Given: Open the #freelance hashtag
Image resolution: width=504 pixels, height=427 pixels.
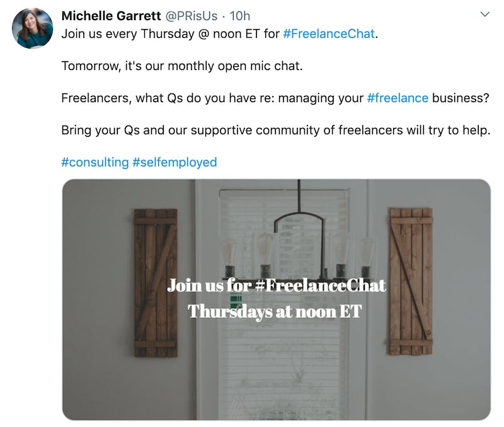Looking at the screenshot, I should [398, 98].
